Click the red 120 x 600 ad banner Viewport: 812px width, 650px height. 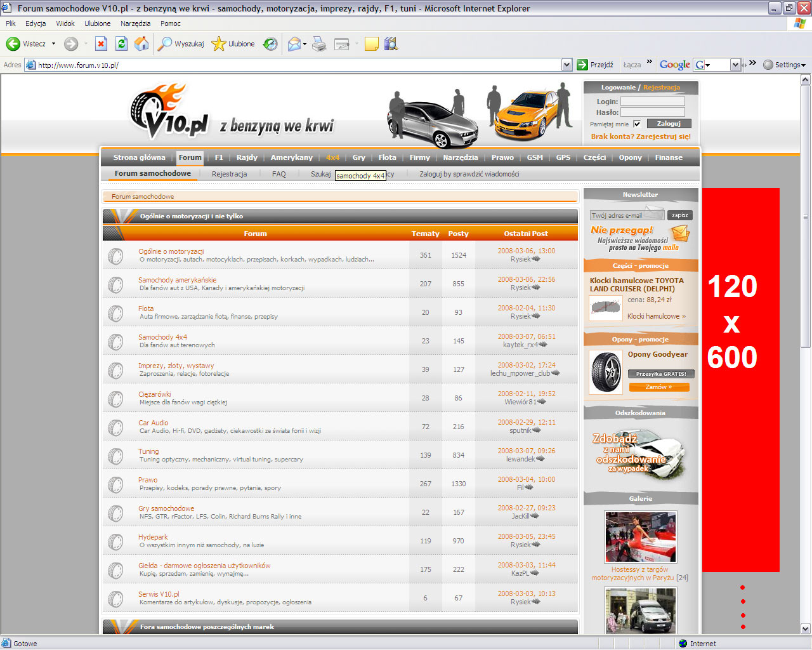tap(741, 380)
